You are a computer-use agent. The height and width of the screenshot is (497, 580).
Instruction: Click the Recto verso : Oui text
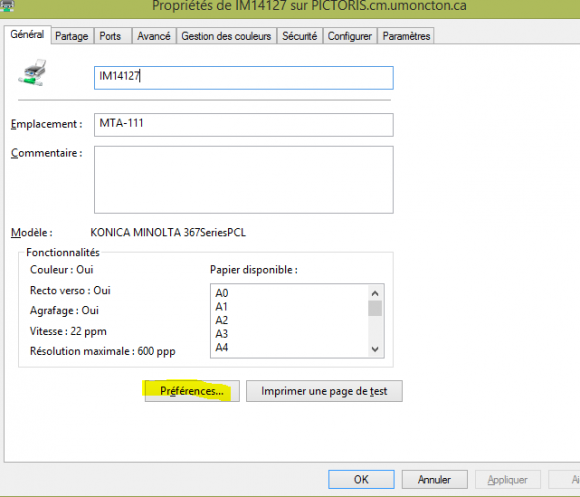[70, 290]
